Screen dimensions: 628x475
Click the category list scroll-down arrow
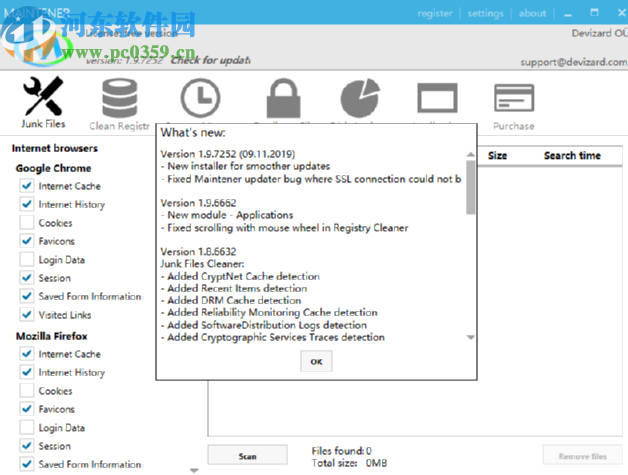tap(194, 471)
